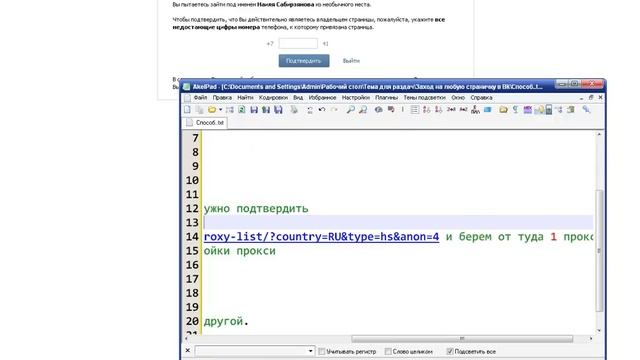
Task: Select the Способ.txt document tab
Action: pos(205,123)
